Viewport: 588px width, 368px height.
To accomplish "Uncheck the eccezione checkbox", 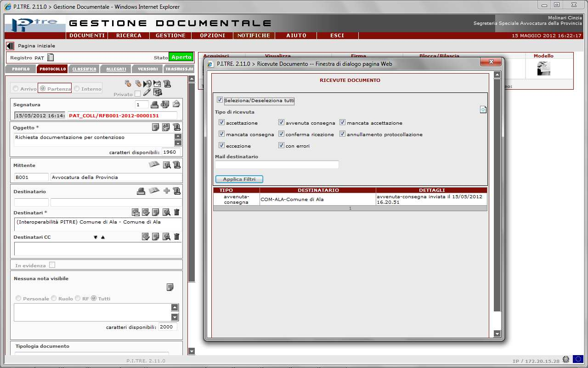I will click(x=222, y=146).
